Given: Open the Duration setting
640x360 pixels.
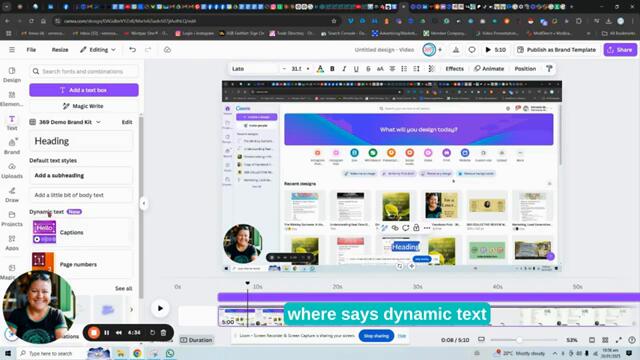Looking at the screenshot, I should pyautogui.click(x=196, y=340).
